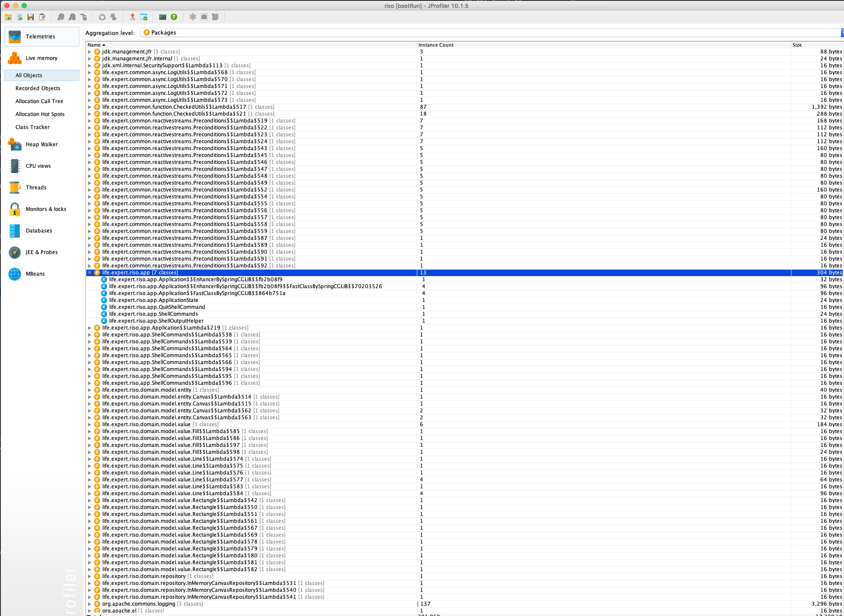Open session settings clipboard icon
Image resolution: width=844 pixels, height=616 pixels.
pos(42,17)
